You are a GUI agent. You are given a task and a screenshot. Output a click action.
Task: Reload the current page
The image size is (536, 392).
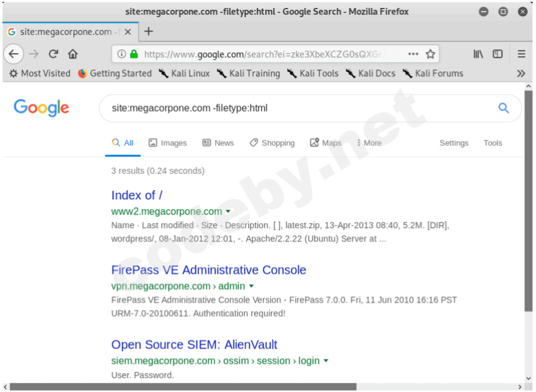click(x=53, y=54)
